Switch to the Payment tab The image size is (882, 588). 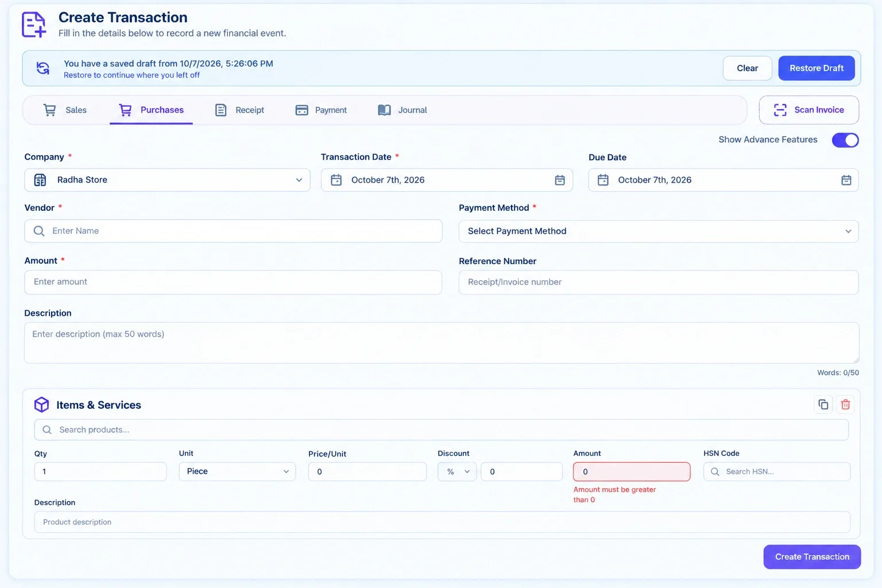pyautogui.click(x=321, y=110)
